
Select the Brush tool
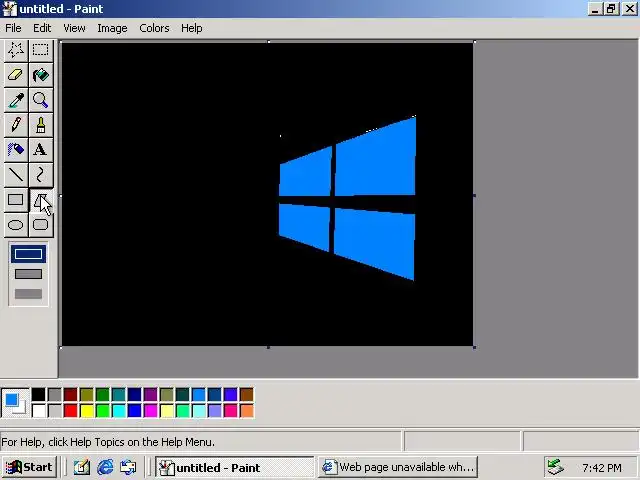point(41,125)
